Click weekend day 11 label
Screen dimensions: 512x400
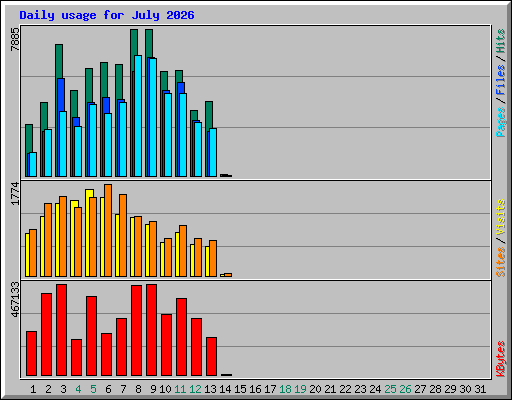tap(180, 389)
